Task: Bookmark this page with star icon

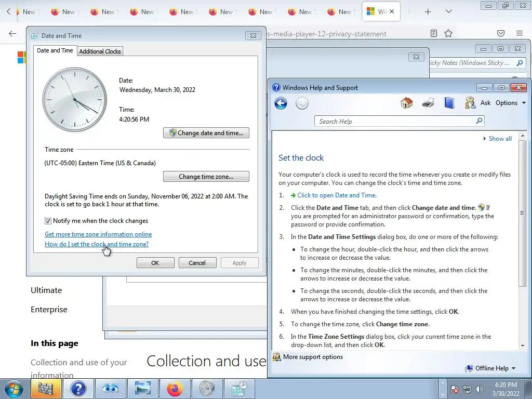Action: pyautogui.click(x=448, y=33)
